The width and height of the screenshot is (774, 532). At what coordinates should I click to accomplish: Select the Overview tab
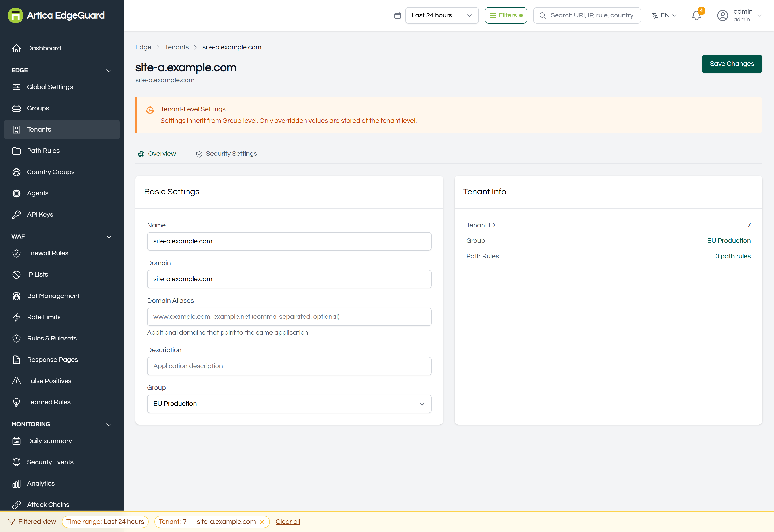tap(157, 154)
